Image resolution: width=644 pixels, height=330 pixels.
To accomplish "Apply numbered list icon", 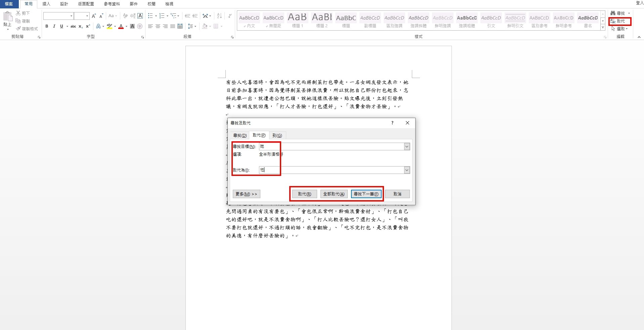I will point(162,16).
